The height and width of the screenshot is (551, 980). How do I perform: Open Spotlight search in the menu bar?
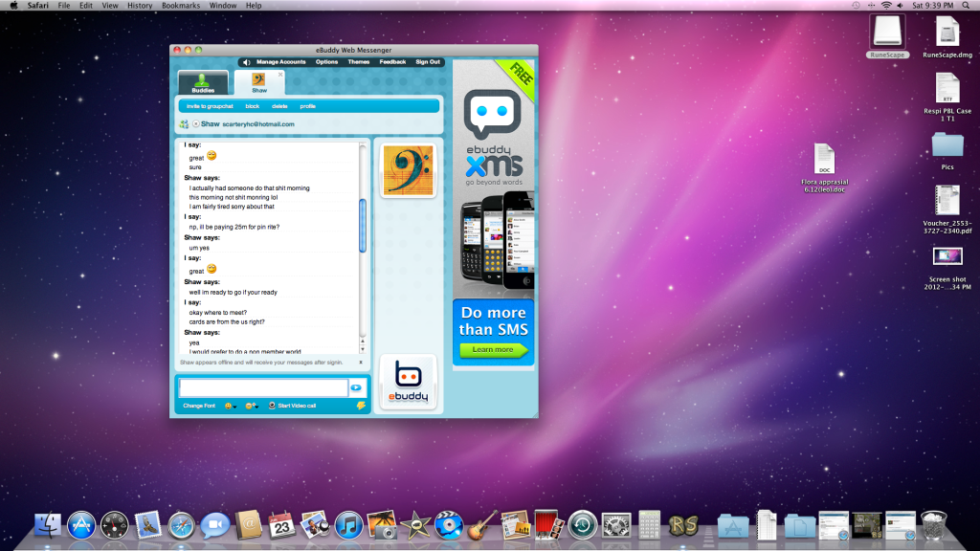(x=967, y=6)
